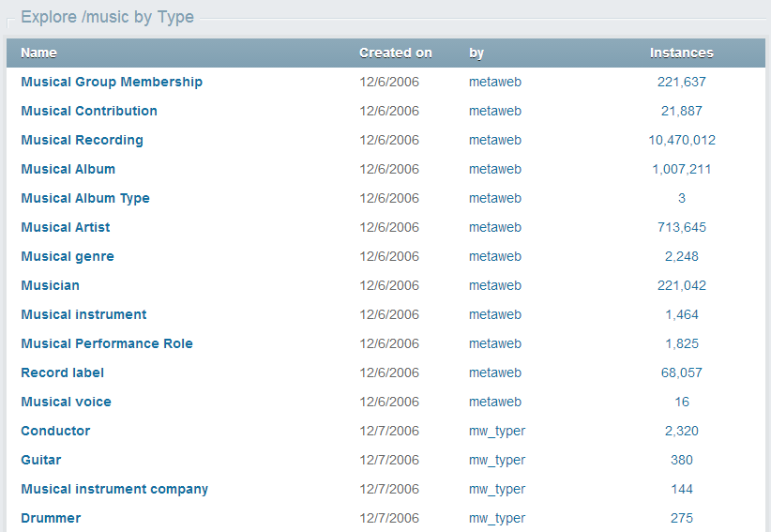This screenshot has width=771, height=532.
Task: Open the Musical Recording type link
Action: [x=83, y=140]
